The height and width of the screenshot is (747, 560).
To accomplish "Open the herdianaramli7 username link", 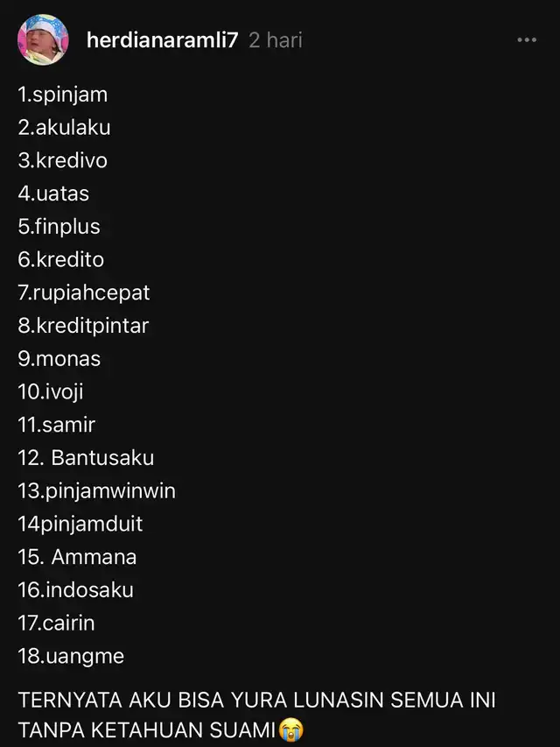I will click(162, 40).
